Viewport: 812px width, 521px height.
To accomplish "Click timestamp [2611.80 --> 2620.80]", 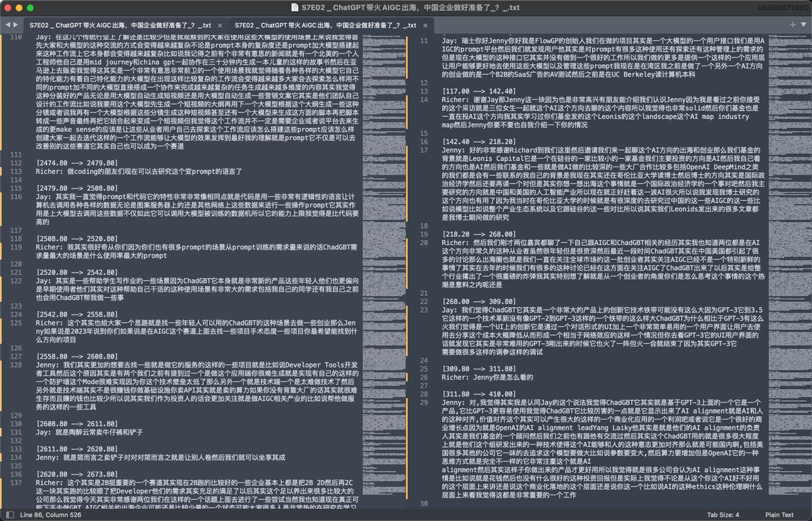I will (x=76, y=449).
